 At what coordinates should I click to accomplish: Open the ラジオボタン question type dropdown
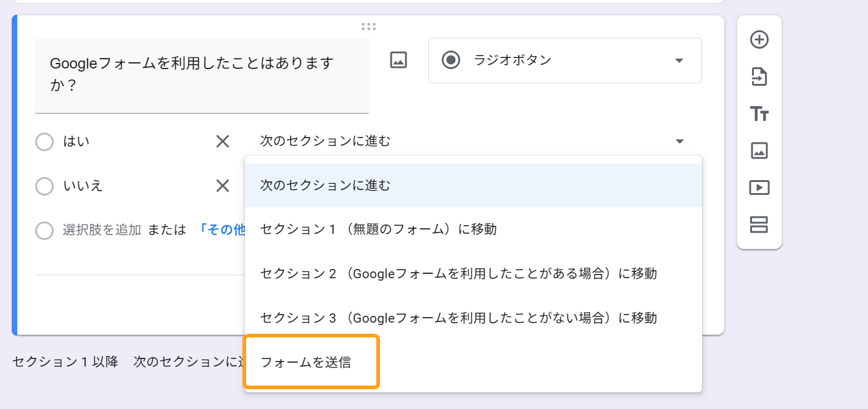564,60
